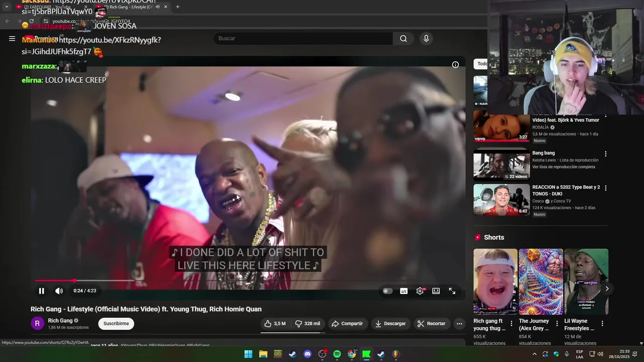Pause the video playback
644x362 pixels.
point(42,291)
